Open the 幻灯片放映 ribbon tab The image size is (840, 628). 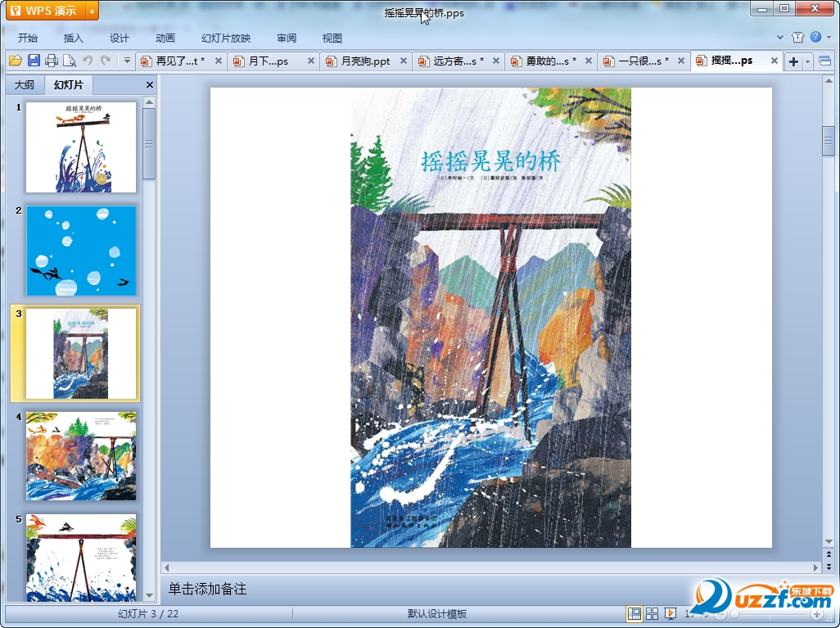(226, 38)
